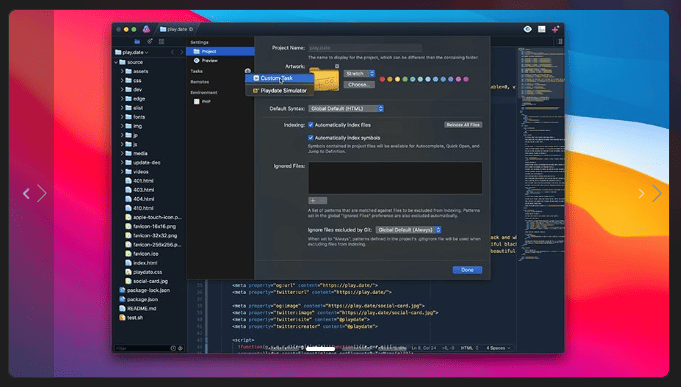This screenshot has width=681, height=387.
Task: Toggle the preview eye icon in toolbar
Action: [x=528, y=29]
